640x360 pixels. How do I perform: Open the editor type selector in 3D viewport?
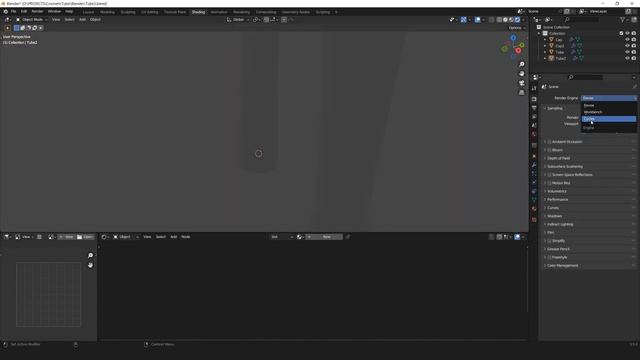tap(8, 20)
